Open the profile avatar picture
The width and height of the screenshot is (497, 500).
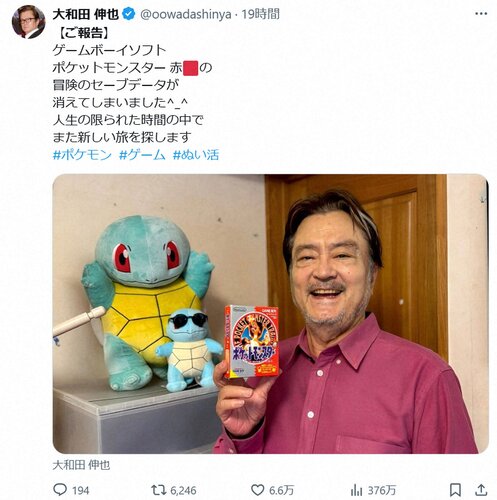28,22
